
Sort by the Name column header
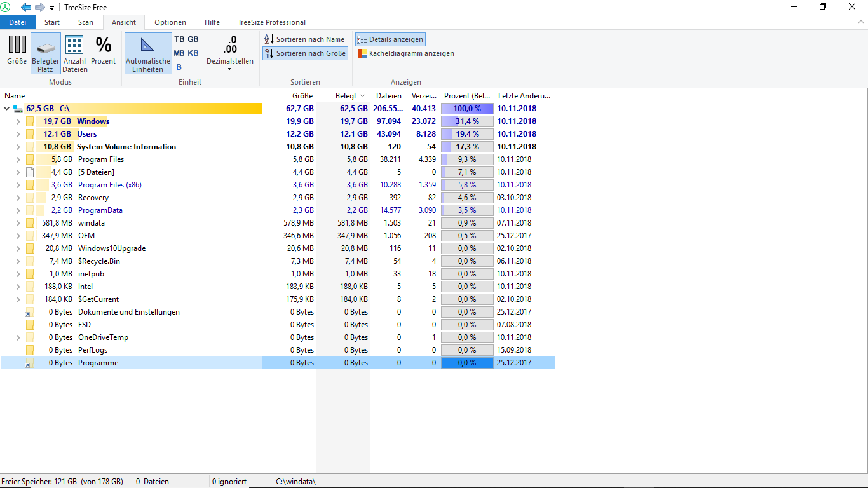point(131,96)
